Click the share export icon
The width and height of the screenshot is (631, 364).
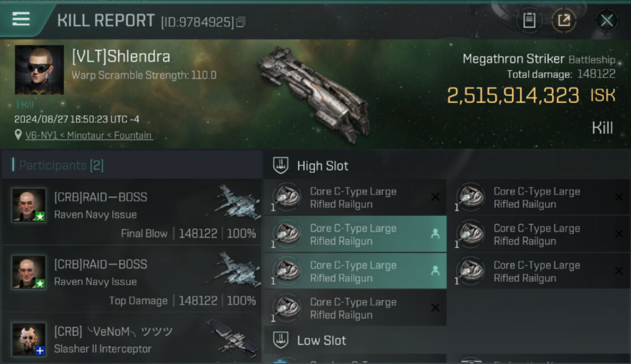pos(564,20)
